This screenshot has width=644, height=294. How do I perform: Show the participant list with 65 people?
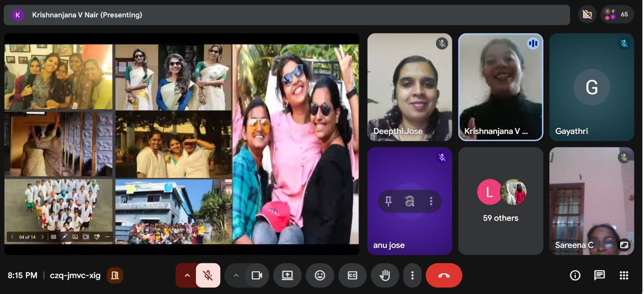(x=617, y=14)
